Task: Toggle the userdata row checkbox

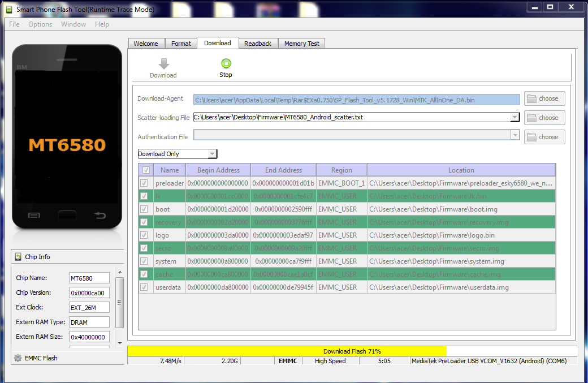Action: (144, 287)
